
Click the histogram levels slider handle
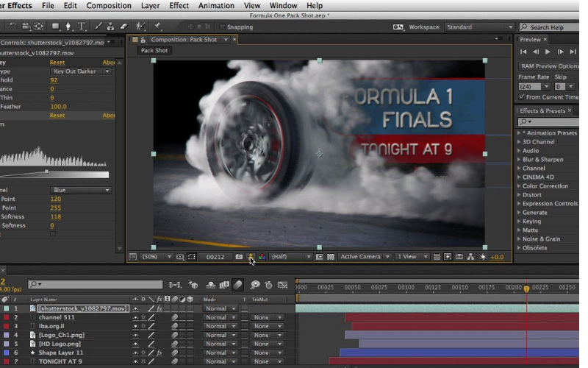point(47,171)
